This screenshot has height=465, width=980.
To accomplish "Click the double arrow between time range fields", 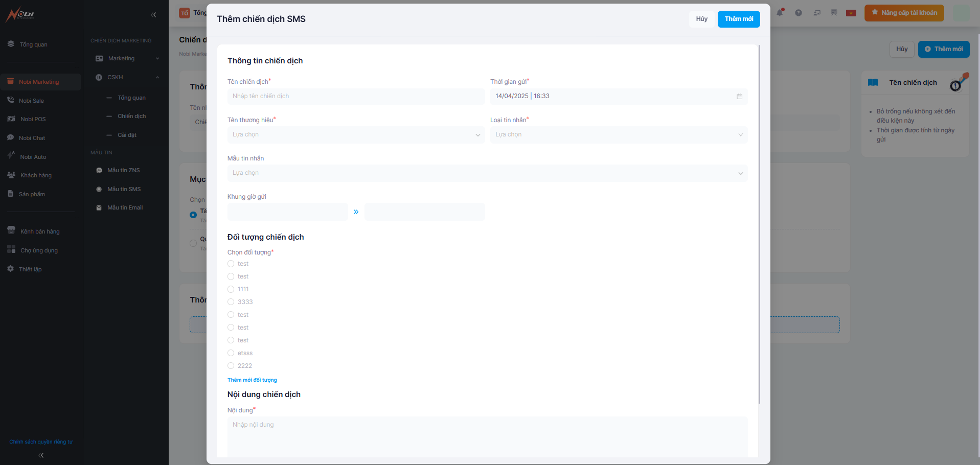I will coord(356,212).
